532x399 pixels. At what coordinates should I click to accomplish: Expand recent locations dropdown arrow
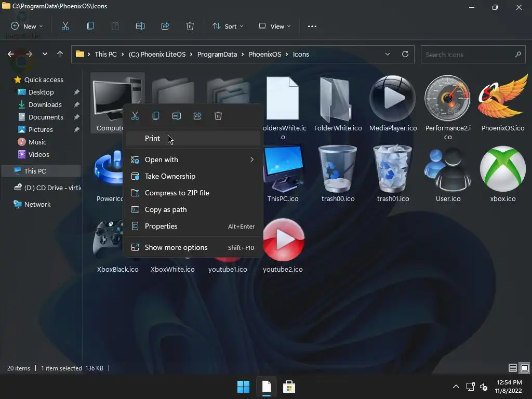click(x=45, y=54)
